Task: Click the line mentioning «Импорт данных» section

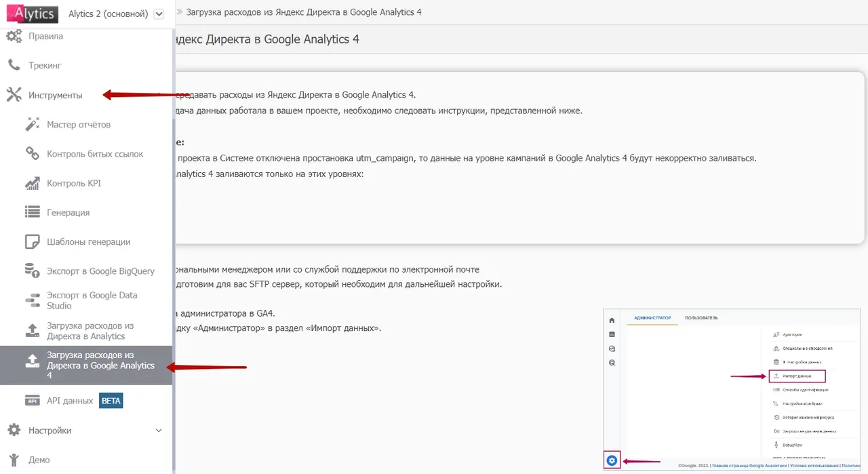Action: pos(278,328)
